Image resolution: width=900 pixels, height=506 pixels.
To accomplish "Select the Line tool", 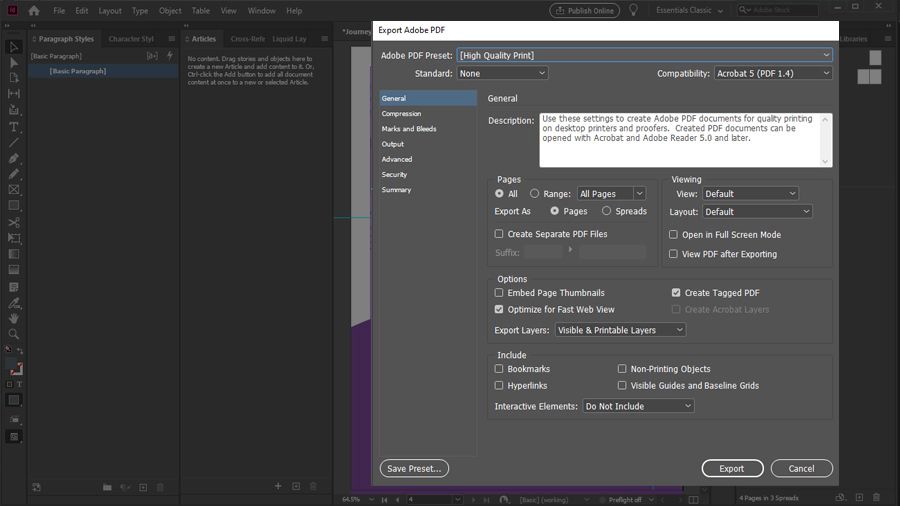I will [14, 142].
